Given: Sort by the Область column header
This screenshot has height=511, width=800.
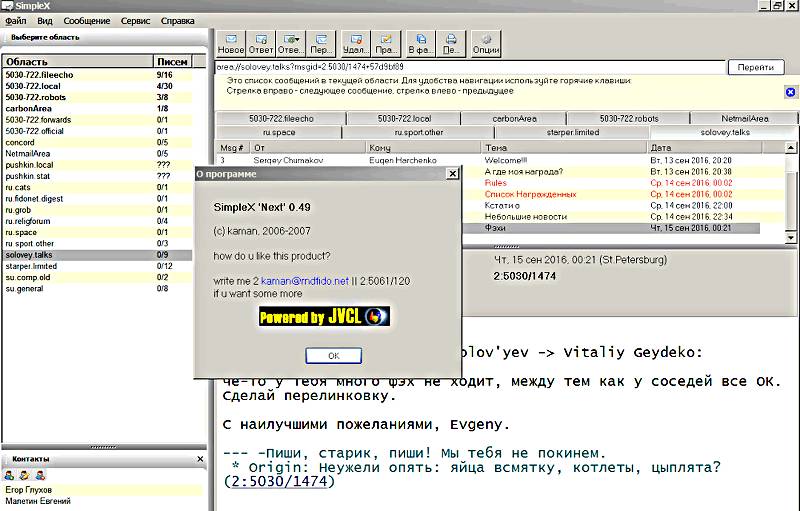Looking at the screenshot, I should [78, 62].
